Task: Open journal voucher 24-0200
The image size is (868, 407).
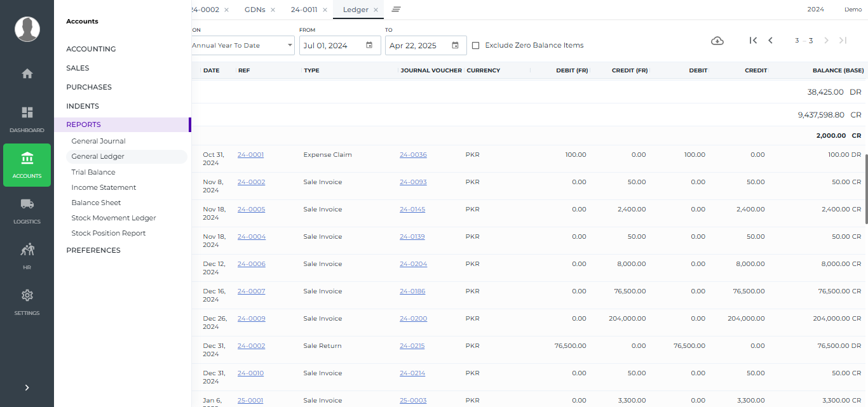Action: coord(413,319)
